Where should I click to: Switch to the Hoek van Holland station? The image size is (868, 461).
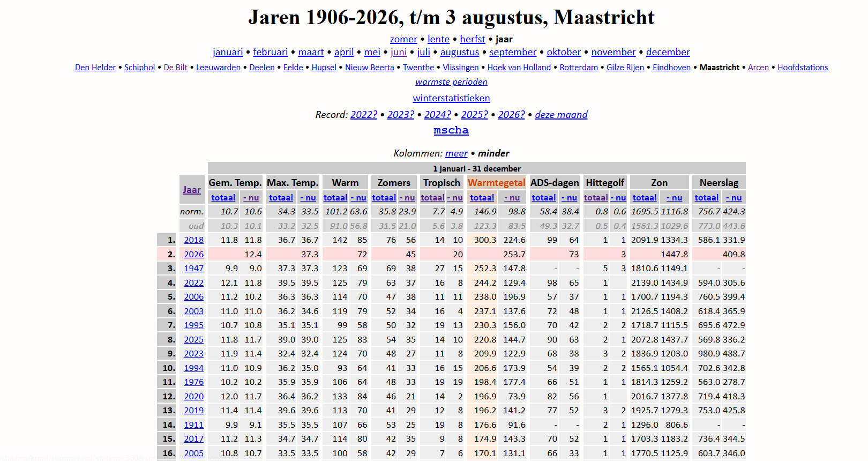519,68
